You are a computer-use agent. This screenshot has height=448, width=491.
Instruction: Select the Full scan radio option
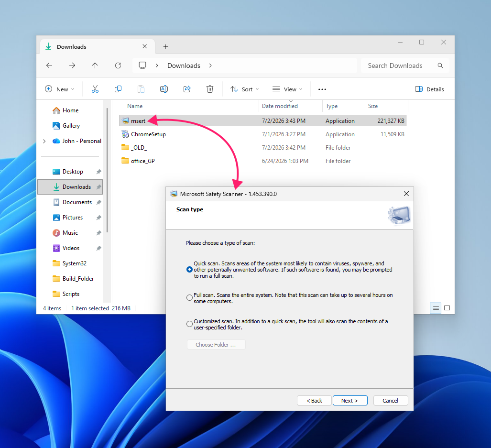coord(189,298)
